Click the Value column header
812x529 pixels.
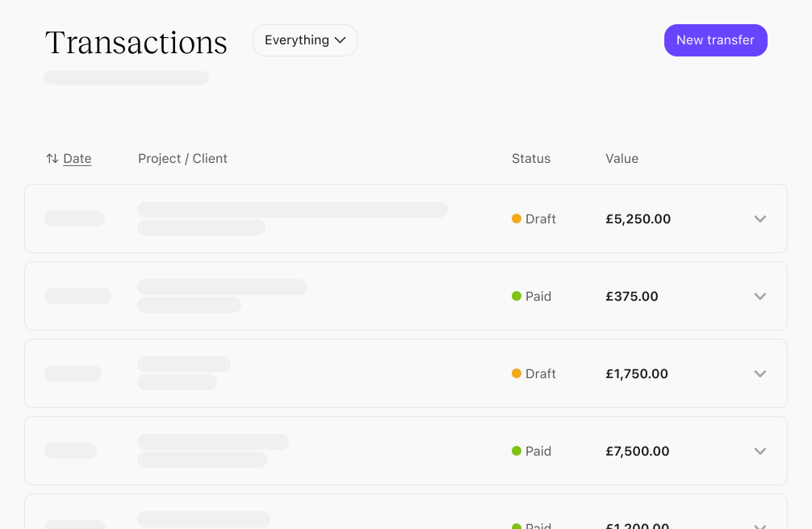pos(622,159)
